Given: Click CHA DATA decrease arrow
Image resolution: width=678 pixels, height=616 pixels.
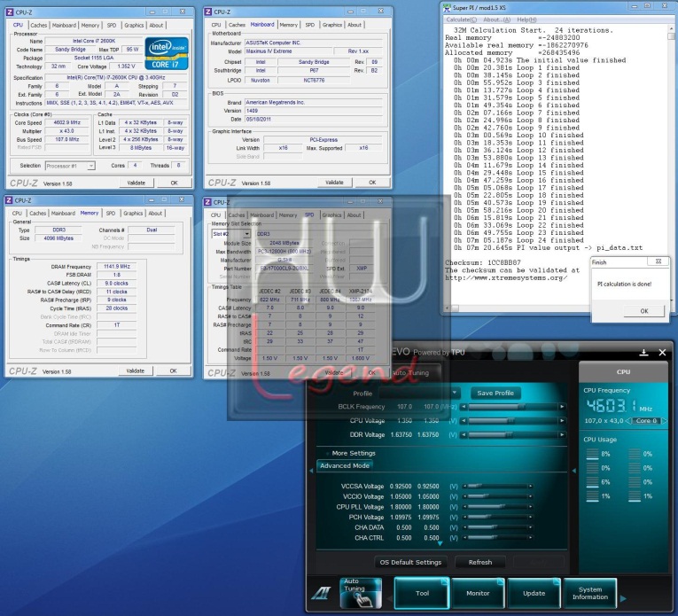Looking at the screenshot, I should (464, 527).
